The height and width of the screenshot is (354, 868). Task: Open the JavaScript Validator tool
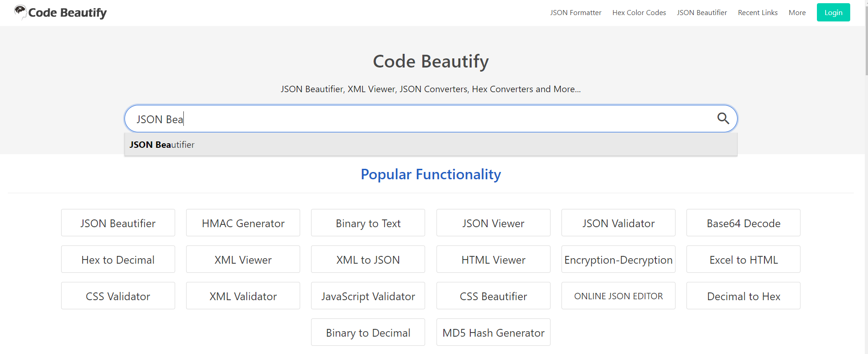tap(368, 296)
